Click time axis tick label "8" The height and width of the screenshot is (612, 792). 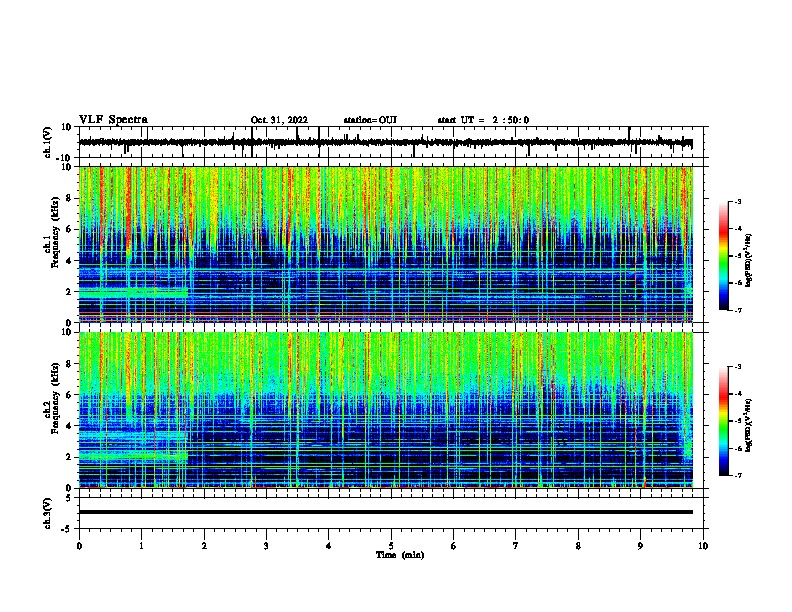click(578, 546)
